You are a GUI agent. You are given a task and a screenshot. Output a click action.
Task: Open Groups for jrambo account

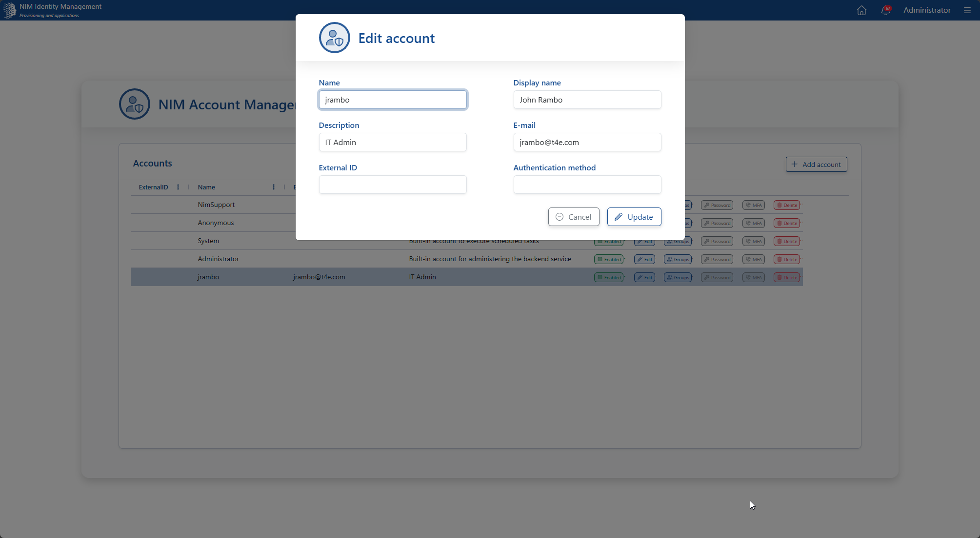coord(678,277)
